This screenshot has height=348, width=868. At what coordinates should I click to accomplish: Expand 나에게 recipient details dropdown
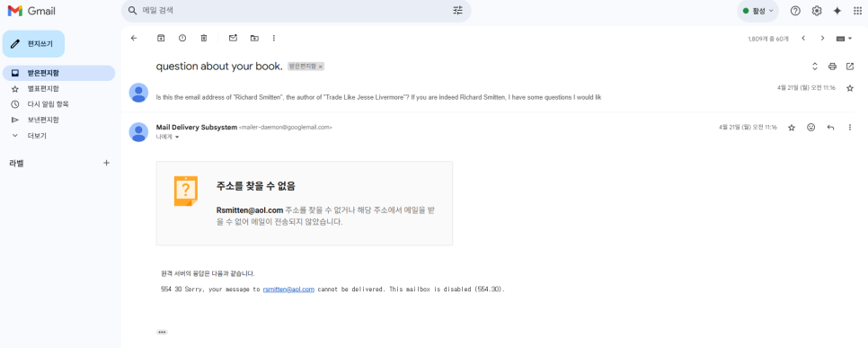click(177, 138)
